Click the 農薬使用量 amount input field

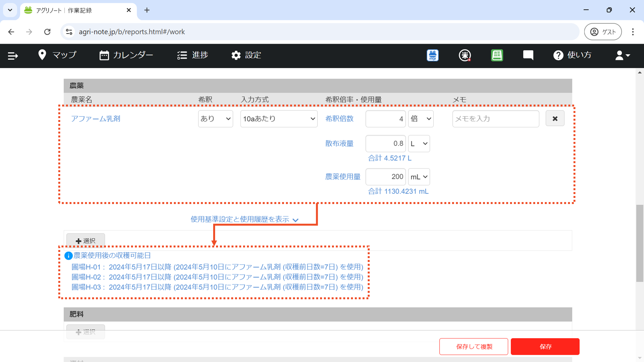[x=385, y=177]
